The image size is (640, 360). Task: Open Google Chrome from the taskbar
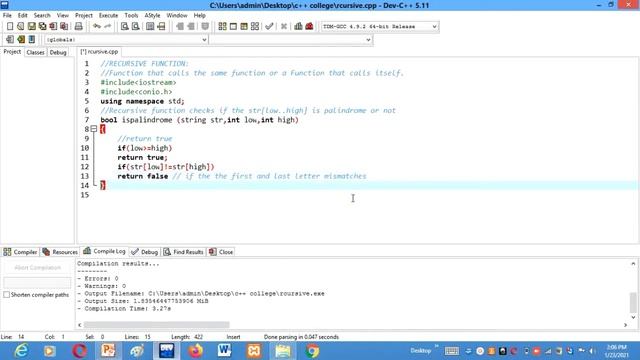(x=312, y=351)
